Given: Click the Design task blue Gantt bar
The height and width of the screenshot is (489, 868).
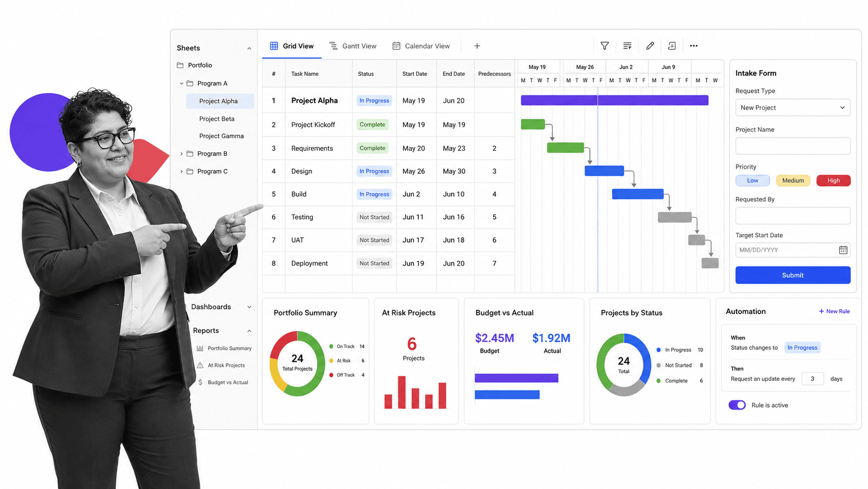Looking at the screenshot, I should pos(604,171).
